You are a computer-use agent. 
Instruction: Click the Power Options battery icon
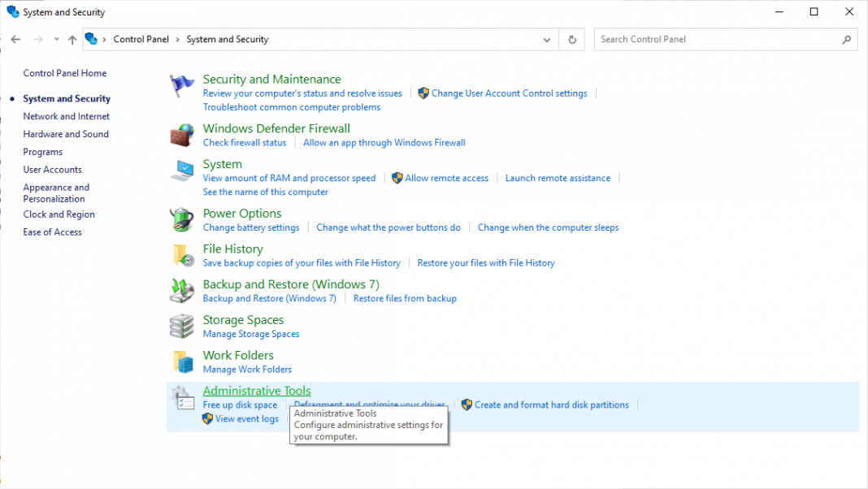coord(182,220)
